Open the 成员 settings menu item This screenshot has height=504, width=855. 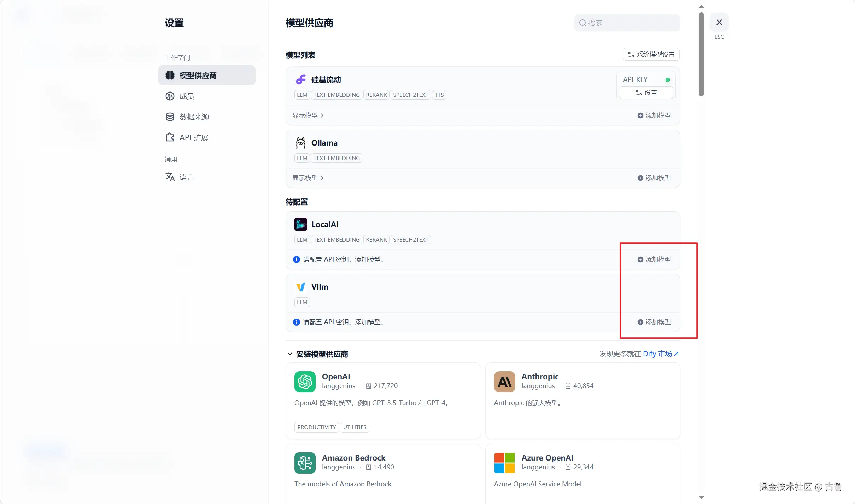point(187,96)
